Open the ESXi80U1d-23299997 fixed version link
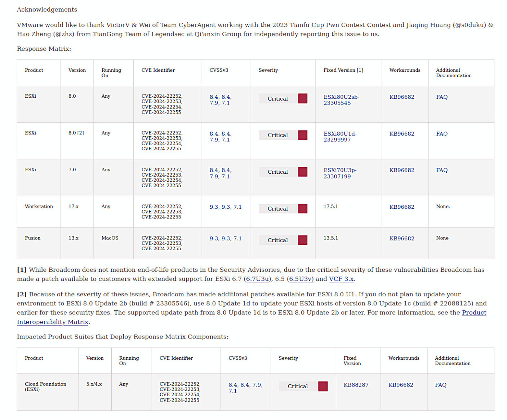This screenshot has height=420, width=507. (x=340, y=137)
